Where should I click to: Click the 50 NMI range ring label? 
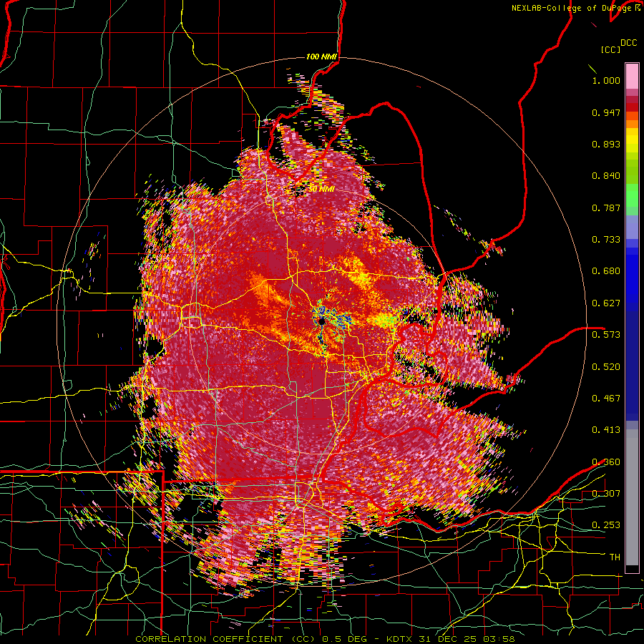[x=321, y=190]
